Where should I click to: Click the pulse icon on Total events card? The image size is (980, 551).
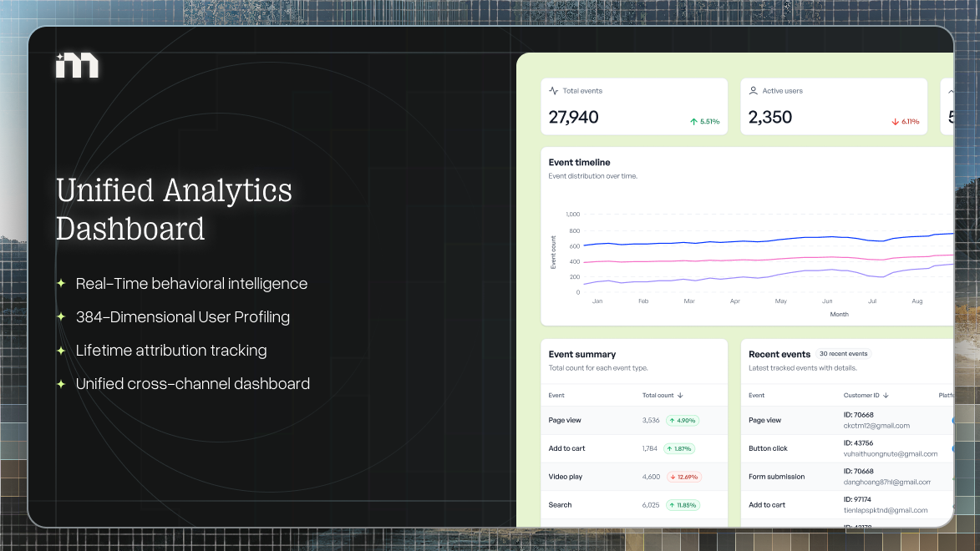(x=553, y=90)
